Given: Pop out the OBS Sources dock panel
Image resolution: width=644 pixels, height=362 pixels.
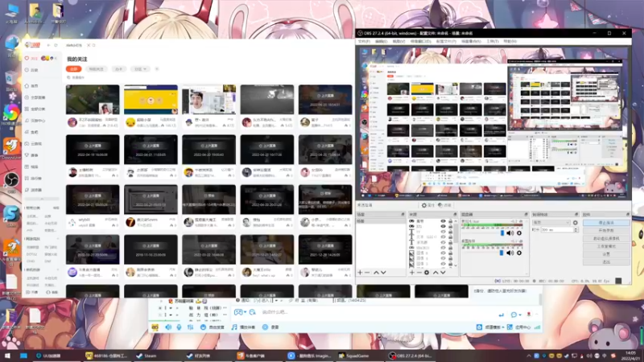Looking at the screenshot, I should 455,214.
